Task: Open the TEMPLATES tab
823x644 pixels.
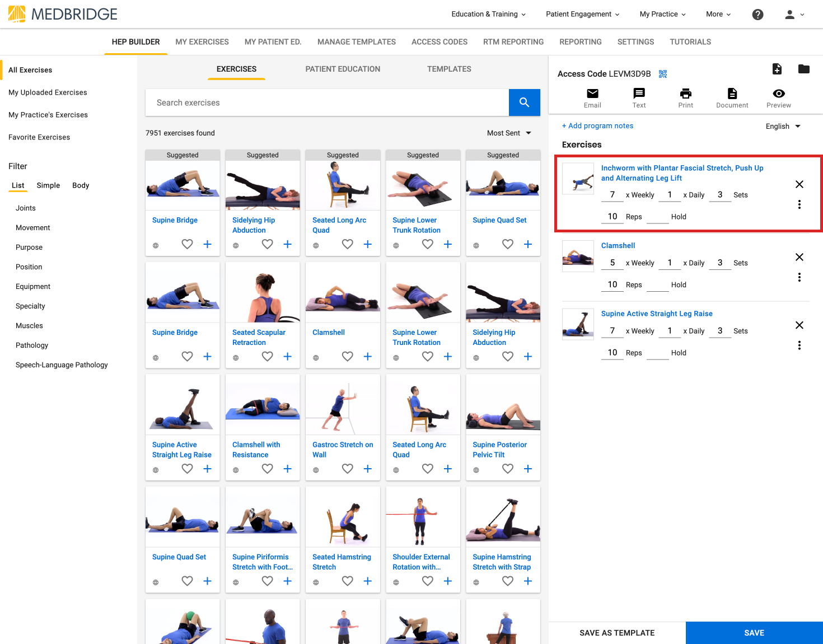Action: [449, 69]
